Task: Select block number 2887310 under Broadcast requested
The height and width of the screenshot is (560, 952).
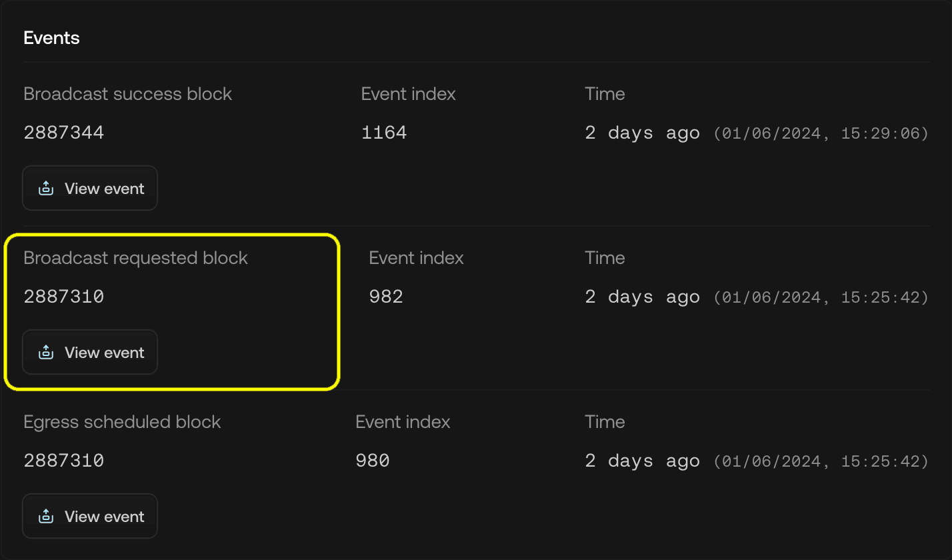Action: coord(64,296)
